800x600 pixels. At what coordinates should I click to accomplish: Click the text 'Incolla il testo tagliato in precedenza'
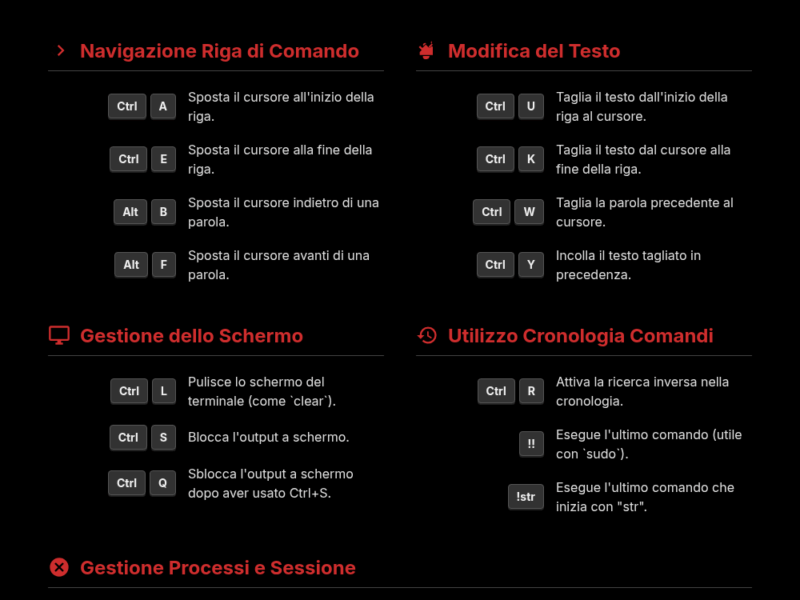(x=628, y=265)
